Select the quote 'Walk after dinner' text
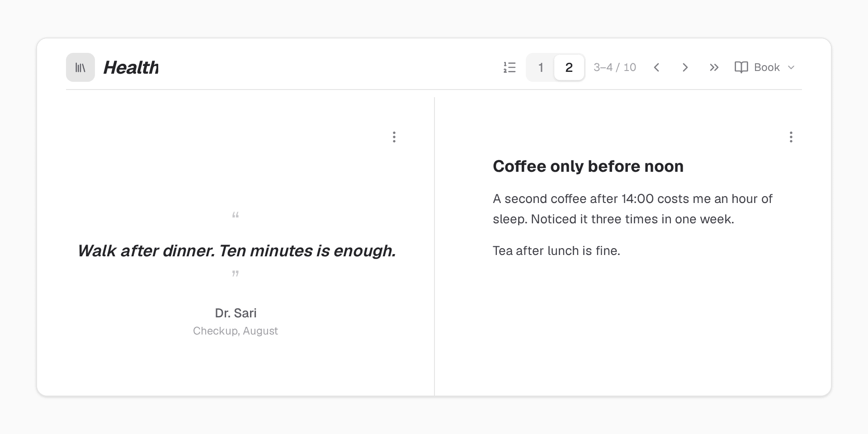The width and height of the screenshot is (868, 434). (x=236, y=251)
